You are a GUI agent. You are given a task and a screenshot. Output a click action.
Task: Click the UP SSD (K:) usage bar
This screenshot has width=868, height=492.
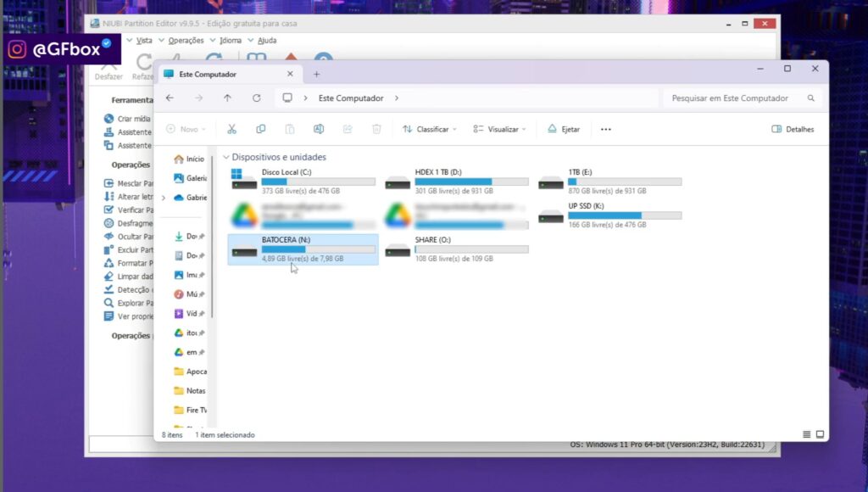tap(625, 215)
